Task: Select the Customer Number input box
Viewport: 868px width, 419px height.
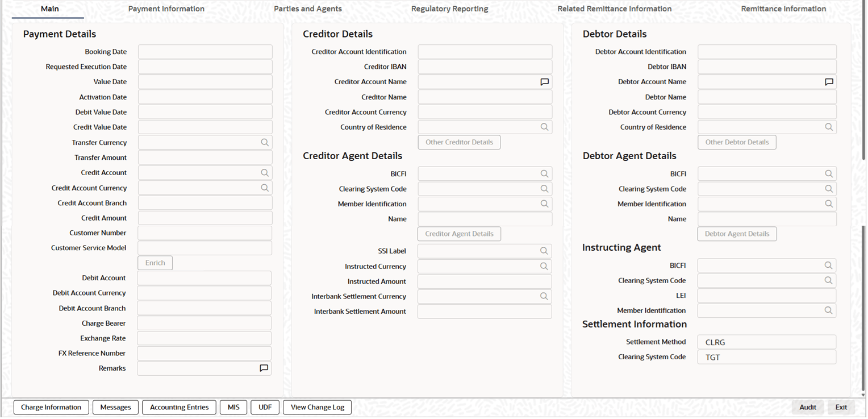Action: click(x=205, y=233)
